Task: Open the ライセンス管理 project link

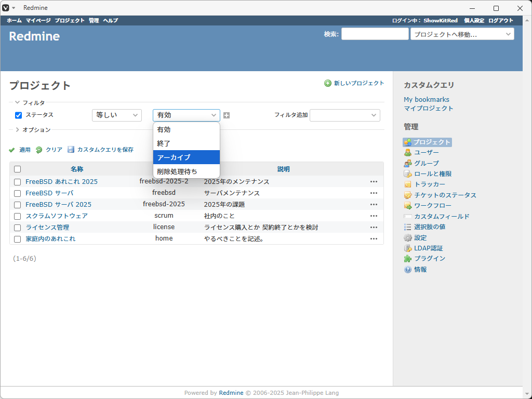Action: coord(47,228)
